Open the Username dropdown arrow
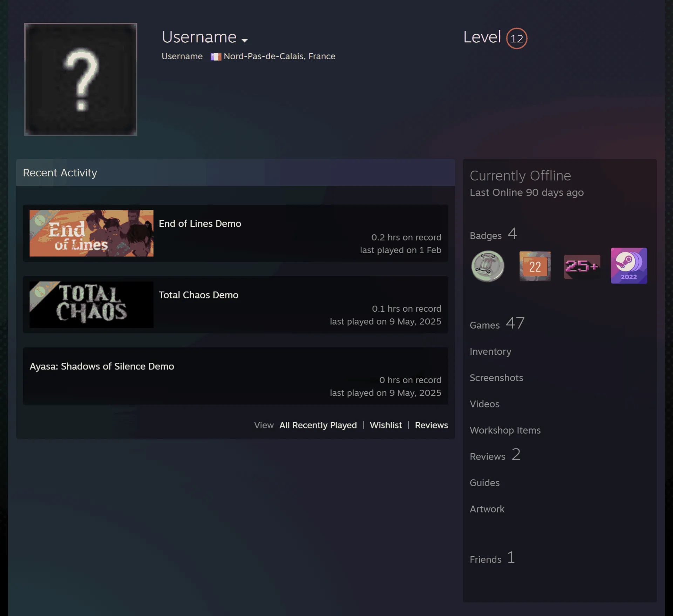The image size is (673, 616). (x=245, y=40)
